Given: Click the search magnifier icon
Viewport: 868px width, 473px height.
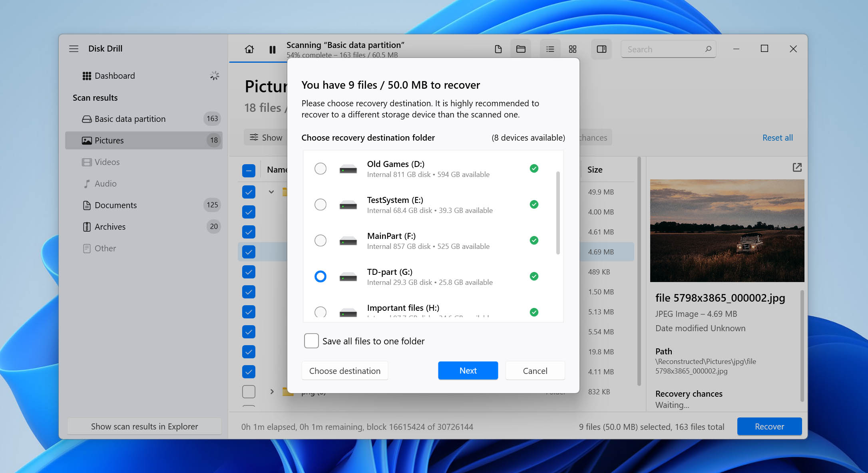Looking at the screenshot, I should (708, 49).
